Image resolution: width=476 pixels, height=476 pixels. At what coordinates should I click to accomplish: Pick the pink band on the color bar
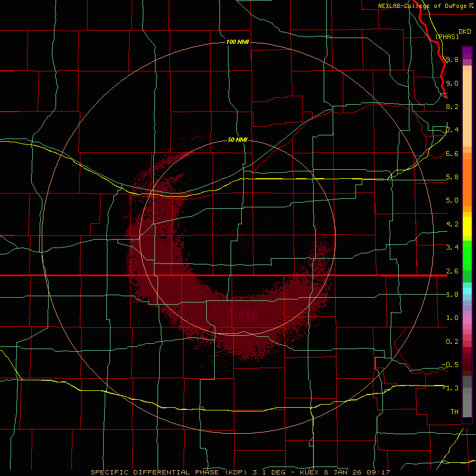(x=467, y=321)
